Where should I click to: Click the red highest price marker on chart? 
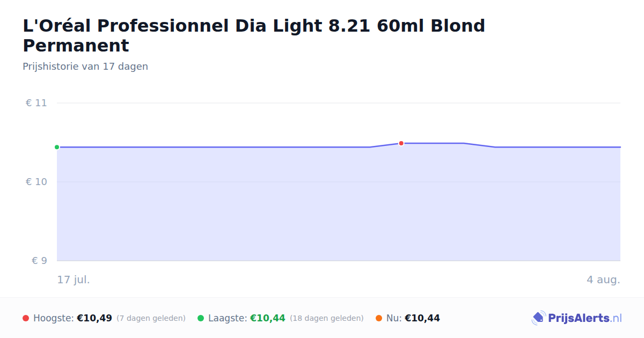click(401, 143)
